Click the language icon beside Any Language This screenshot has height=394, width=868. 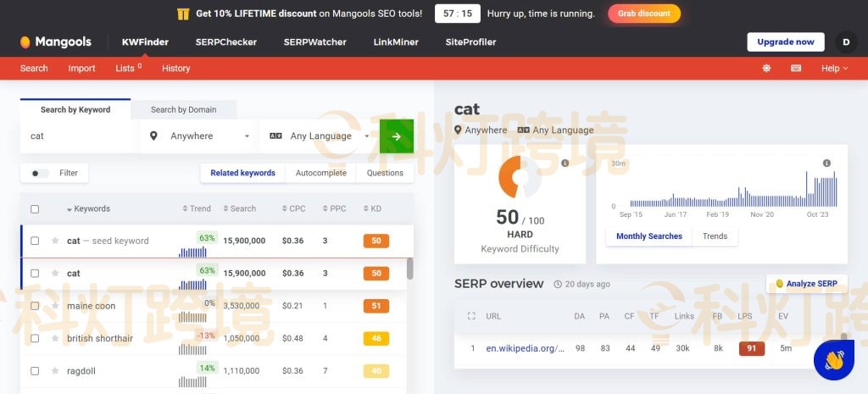275,136
